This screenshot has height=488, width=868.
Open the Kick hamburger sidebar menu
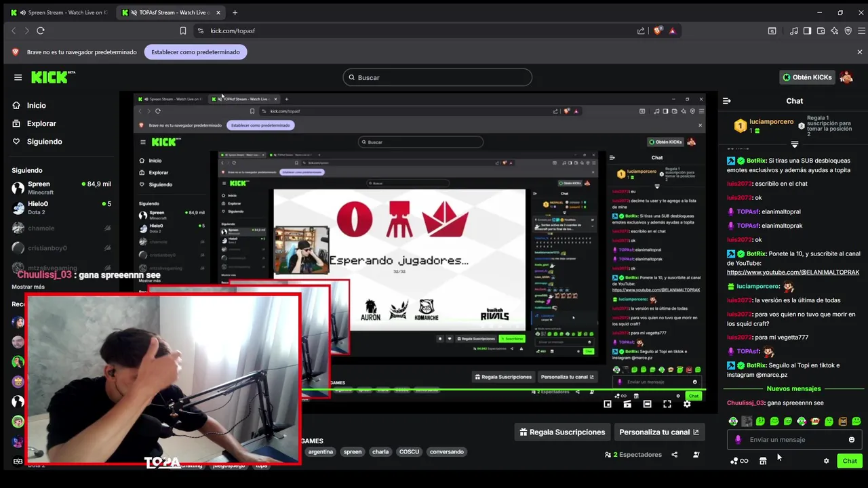[18, 77]
